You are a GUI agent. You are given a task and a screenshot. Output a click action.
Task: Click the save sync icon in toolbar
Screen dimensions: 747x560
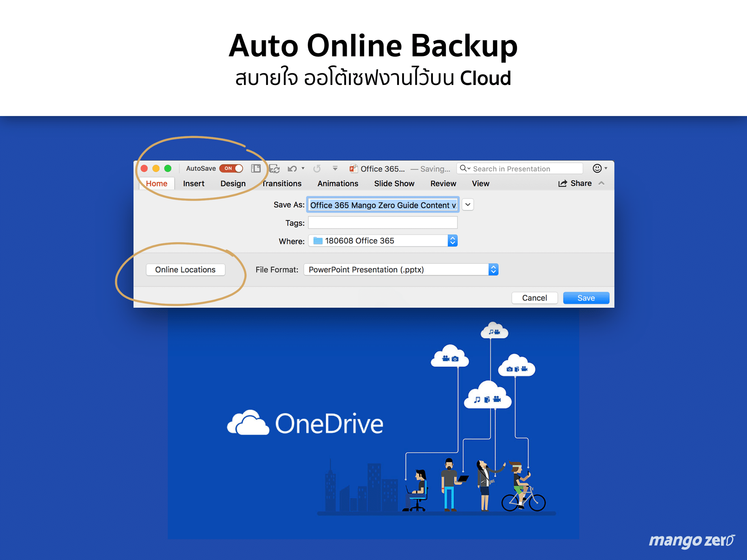(x=274, y=168)
